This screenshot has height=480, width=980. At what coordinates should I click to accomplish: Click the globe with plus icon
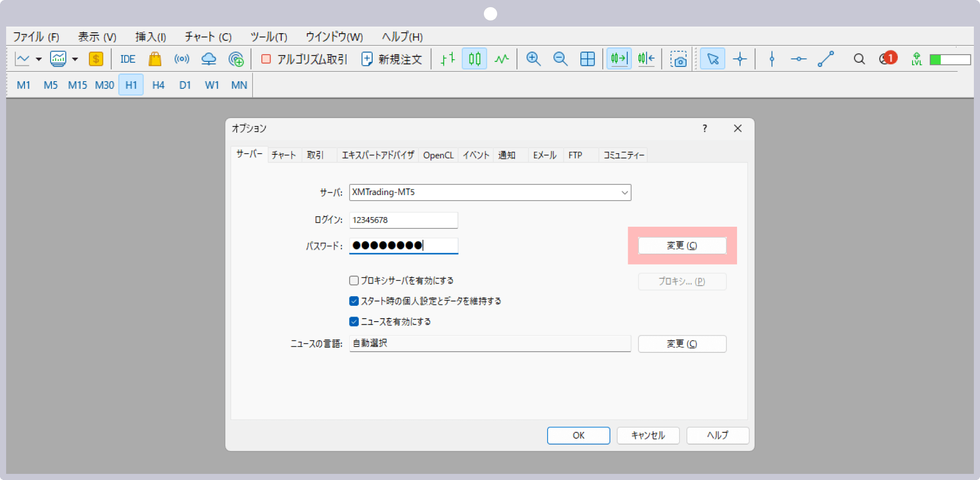point(236,59)
